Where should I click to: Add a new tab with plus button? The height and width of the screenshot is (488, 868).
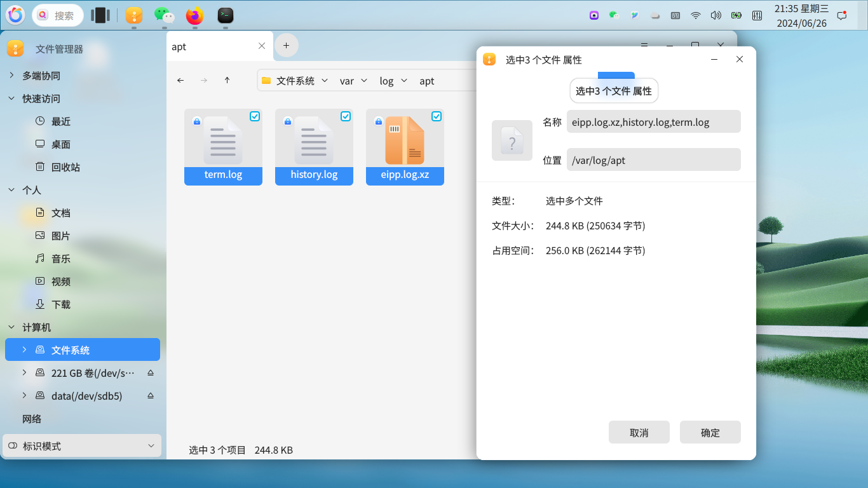point(286,46)
